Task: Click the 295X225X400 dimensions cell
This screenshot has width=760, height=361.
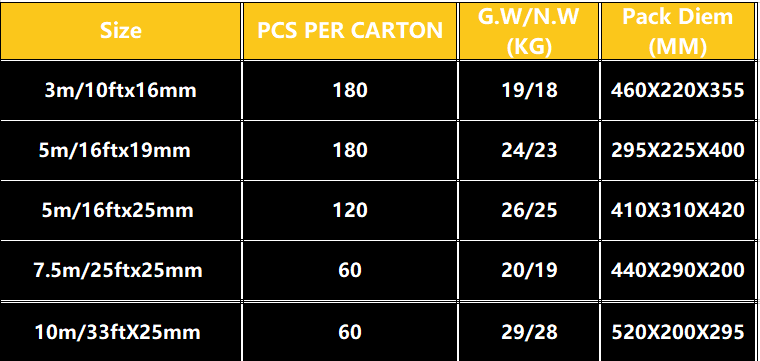Action: click(x=678, y=151)
